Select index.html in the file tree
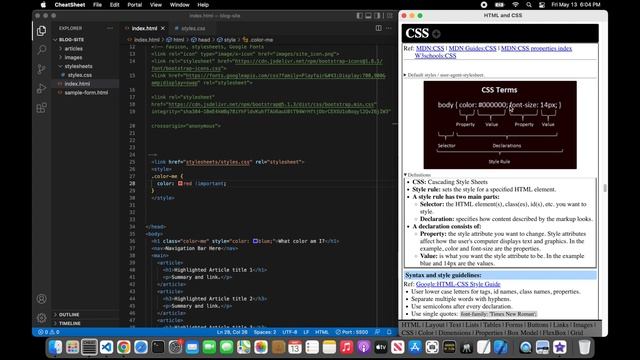The width and height of the screenshot is (640, 360). [77, 84]
